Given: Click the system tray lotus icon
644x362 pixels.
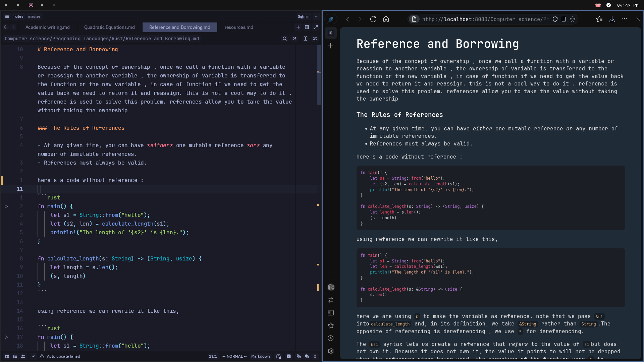Looking at the screenshot, I should click(598, 5).
